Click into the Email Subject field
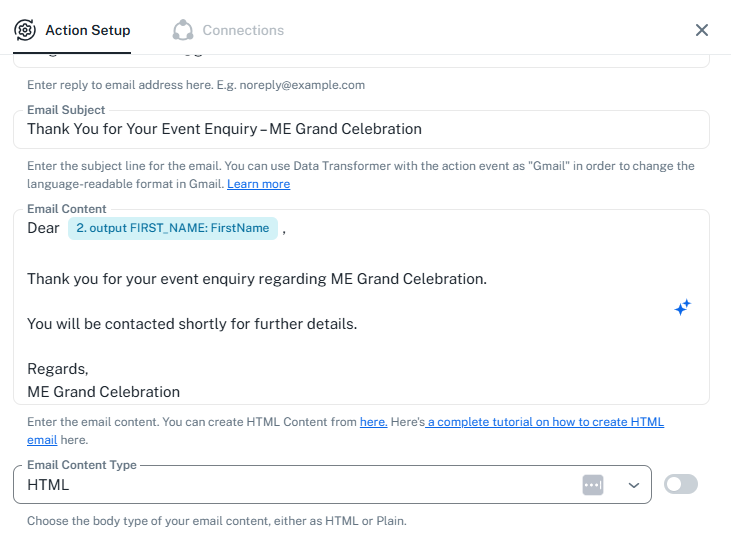 pos(360,129)
